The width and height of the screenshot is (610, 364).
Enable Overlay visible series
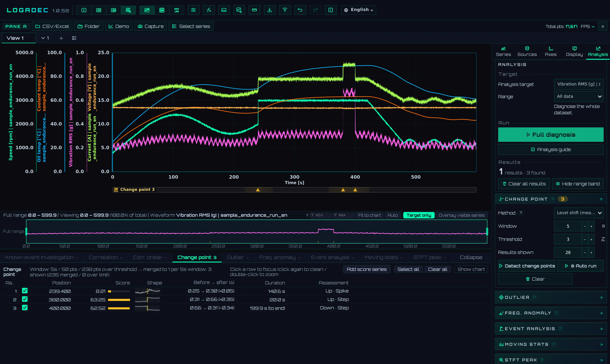pos(462,215)
